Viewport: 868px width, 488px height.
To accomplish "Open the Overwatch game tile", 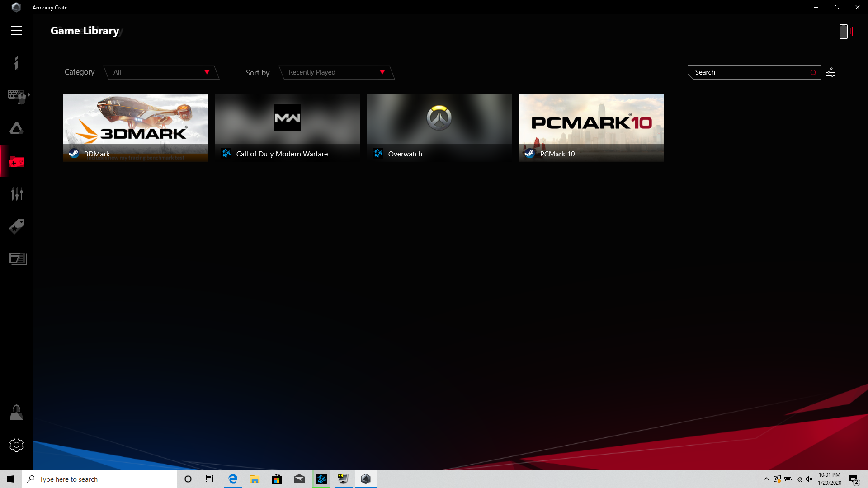I will pos(439,127).
